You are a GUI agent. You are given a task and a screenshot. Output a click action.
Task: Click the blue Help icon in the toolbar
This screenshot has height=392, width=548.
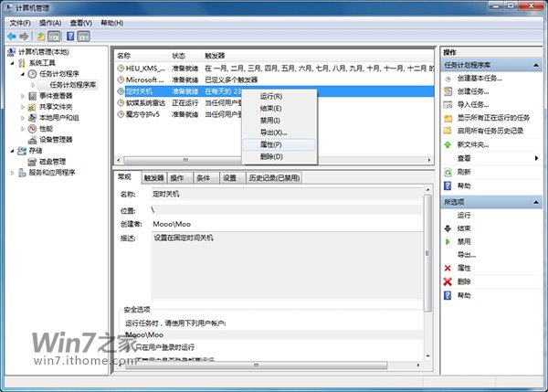click(68, 36)
